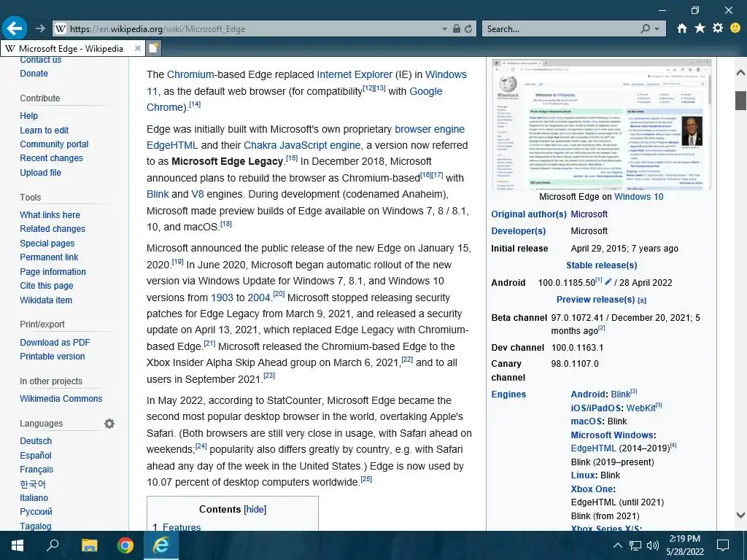Screen dimensions: 747x560
Task: Click Learn to edit link
Action: 44,130
